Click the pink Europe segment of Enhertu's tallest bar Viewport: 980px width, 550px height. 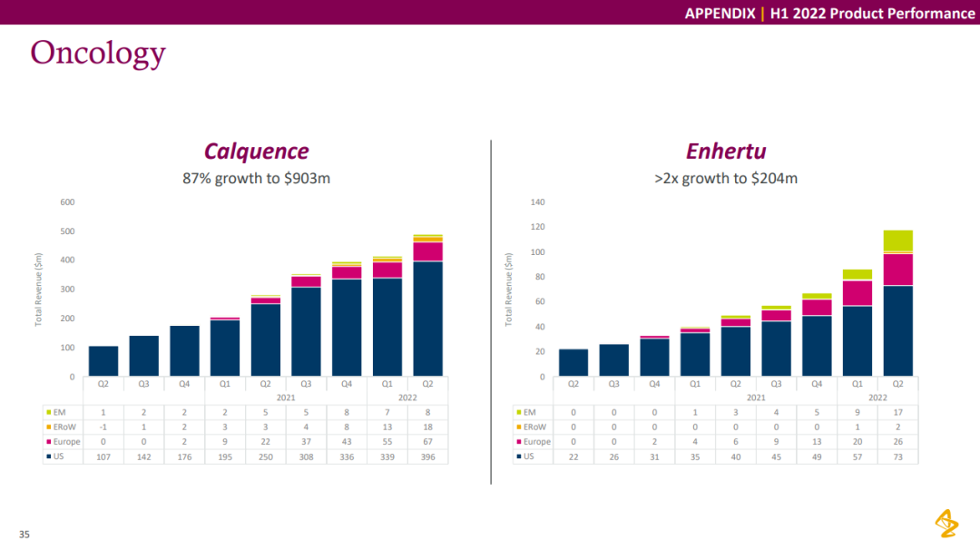898,270
